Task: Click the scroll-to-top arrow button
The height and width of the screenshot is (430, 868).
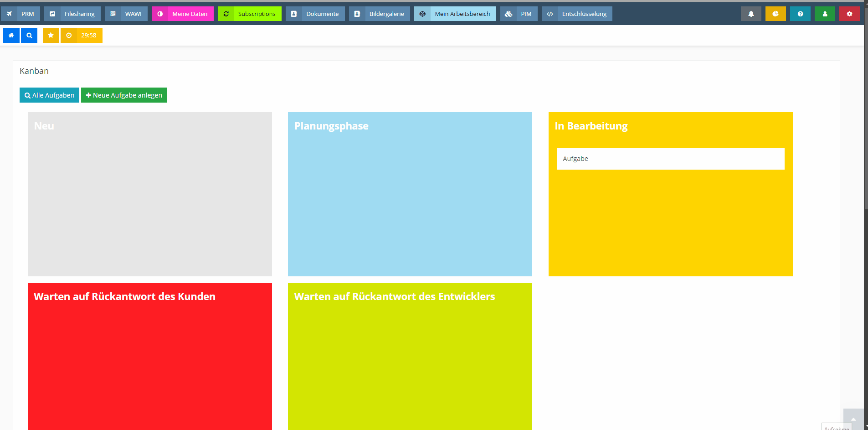Action: click(853, 419)
